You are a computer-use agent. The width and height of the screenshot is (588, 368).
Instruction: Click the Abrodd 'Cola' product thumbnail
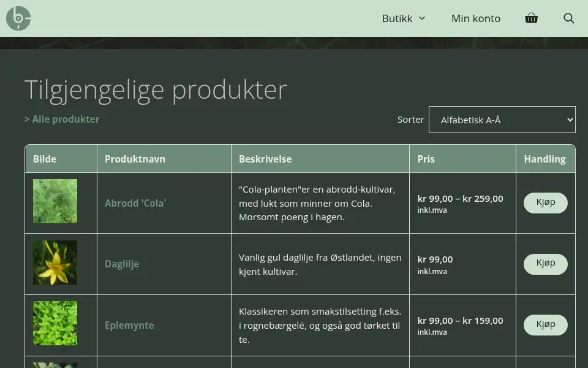click(55, 201)
